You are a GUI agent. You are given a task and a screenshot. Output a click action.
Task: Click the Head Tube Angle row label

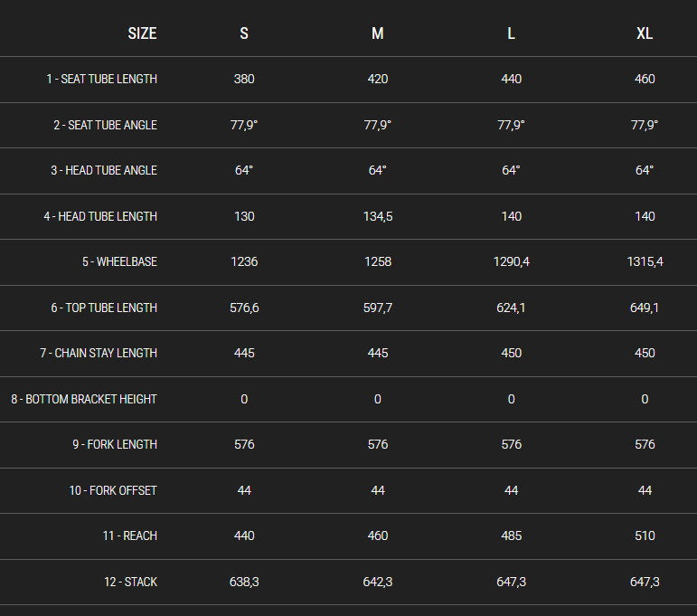click(x=104, y=171)
